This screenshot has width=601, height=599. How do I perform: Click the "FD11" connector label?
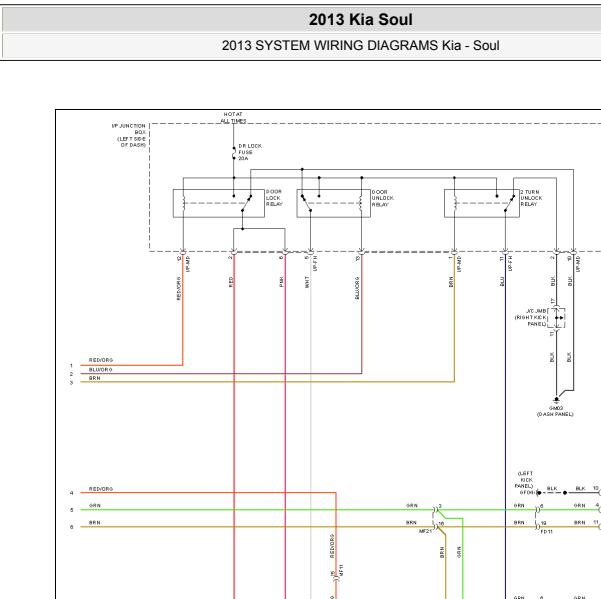tap(546, 532)
